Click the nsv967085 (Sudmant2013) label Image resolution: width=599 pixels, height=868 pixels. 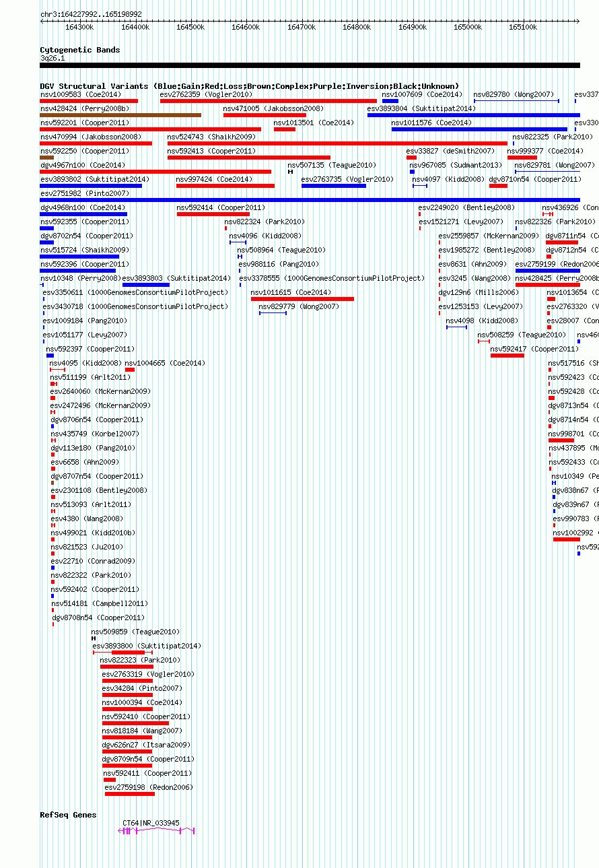pos(456,165)
